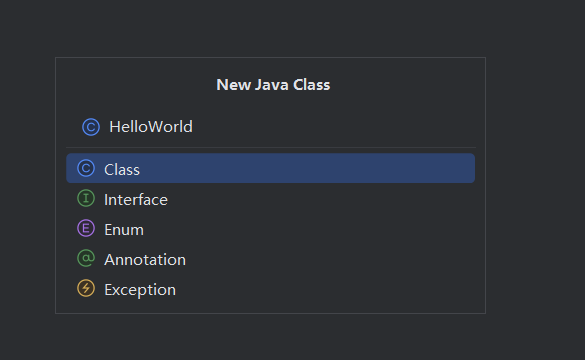The width and height of the screenshot is (585, 360).
Task: Pick the Exception template entry
Action: [x=270, y=289]
